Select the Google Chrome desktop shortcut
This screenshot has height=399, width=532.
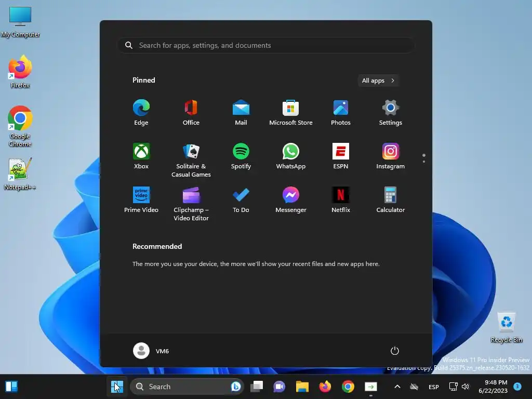[x=20, y=126]
